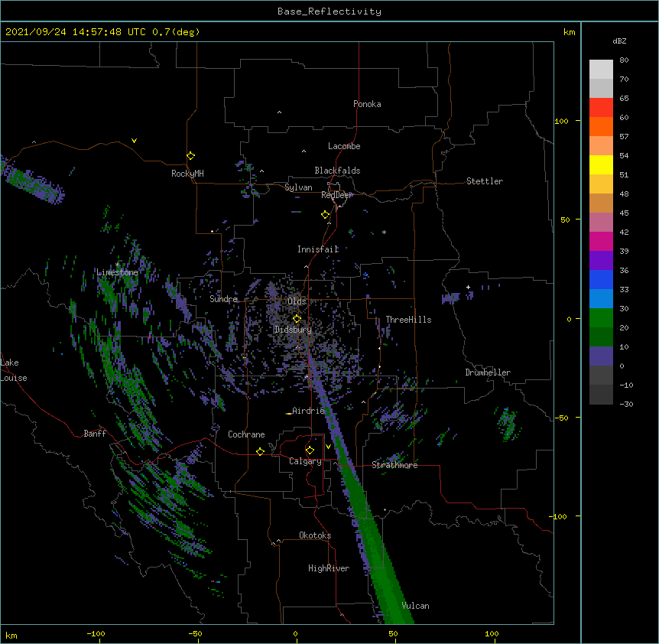Click the Ponoka city label
This screenshot has width=659, height=644.
pos(367,104)
